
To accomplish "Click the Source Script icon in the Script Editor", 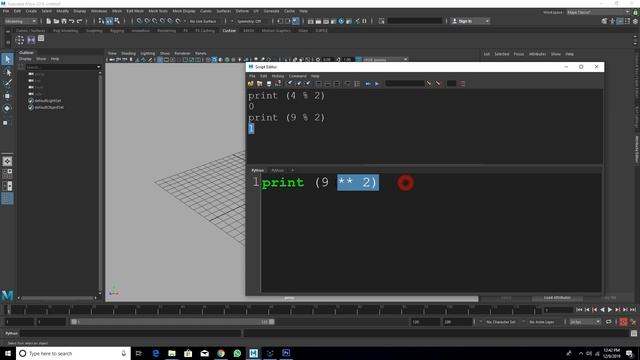I will click(260, 84).
